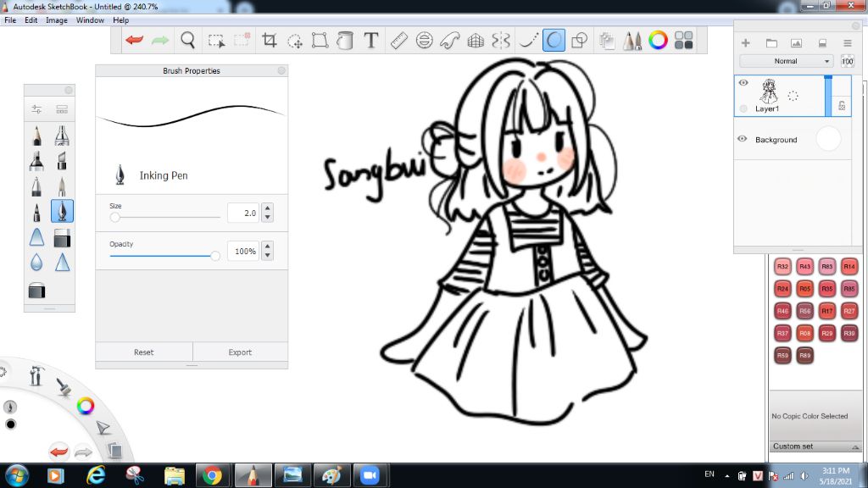Open the Zoom app from taskbar
868x488 pixels.
click(370, 475)
